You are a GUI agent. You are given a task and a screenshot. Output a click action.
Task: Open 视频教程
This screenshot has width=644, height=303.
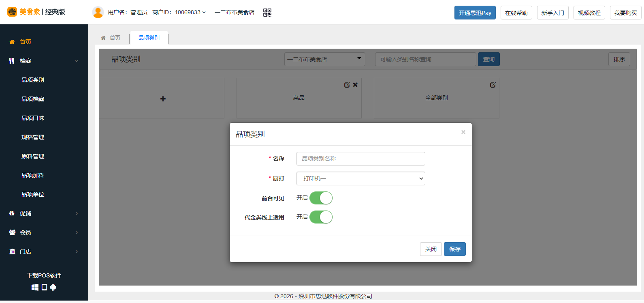(x=589, y=13)
